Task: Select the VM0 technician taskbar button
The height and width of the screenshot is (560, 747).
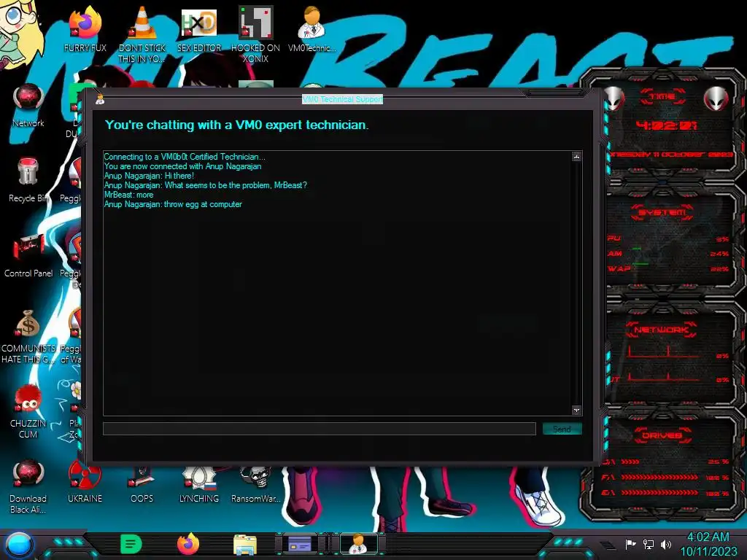Action: tap(358, 544)
